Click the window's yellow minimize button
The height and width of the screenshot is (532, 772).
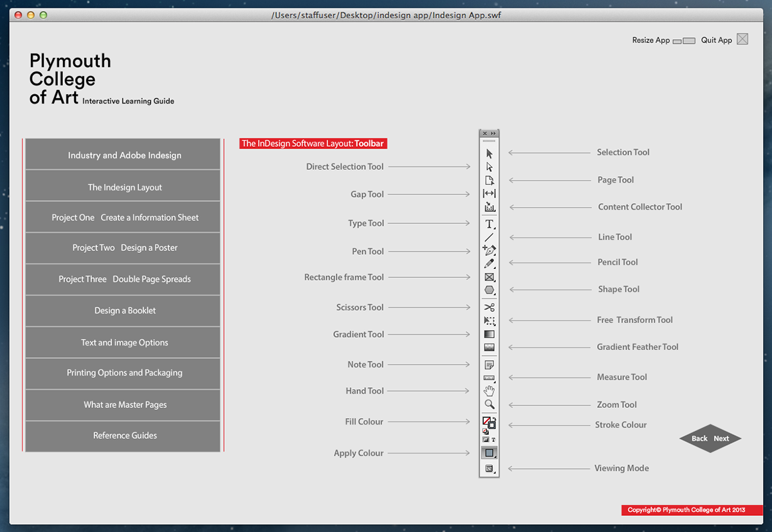[x=30, y=15]
